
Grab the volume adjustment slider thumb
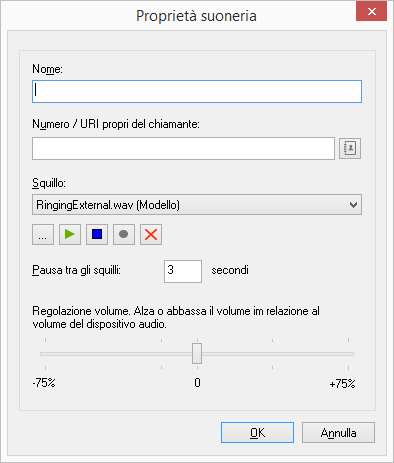197,354
